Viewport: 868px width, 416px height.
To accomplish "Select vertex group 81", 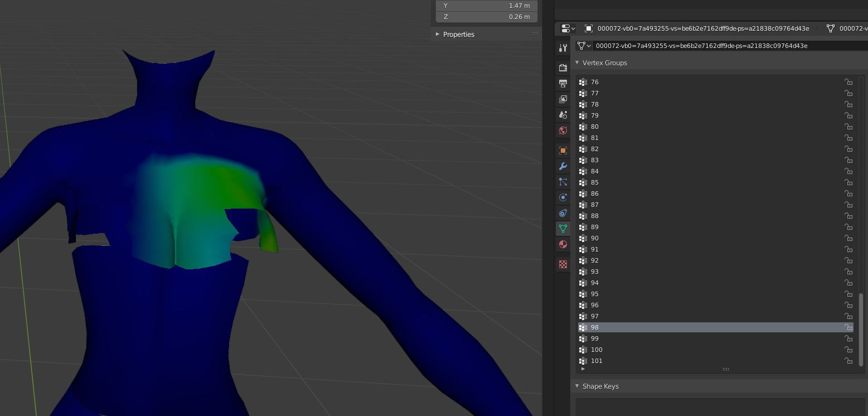I will (715, 138).
